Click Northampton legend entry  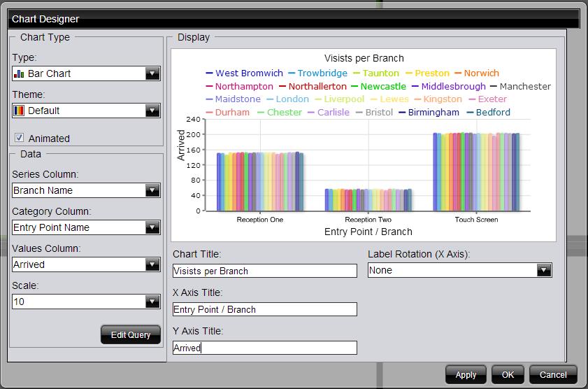click(x=240, y=86)
